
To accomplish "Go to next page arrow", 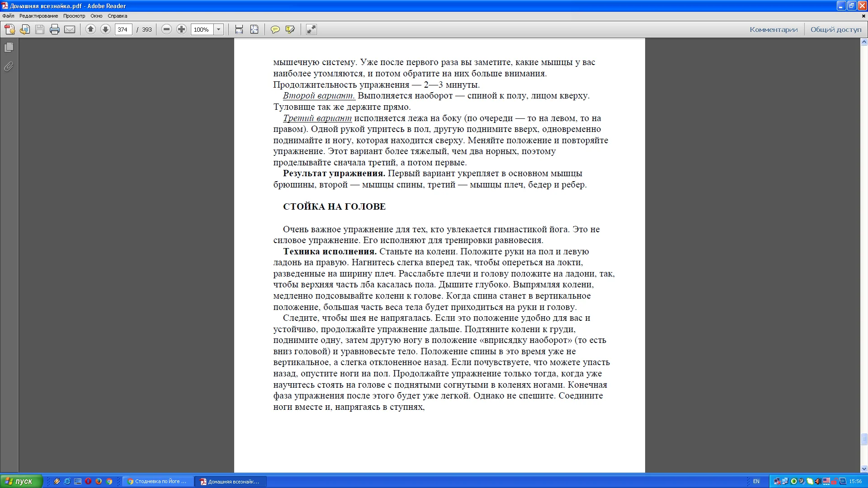I will click(x=105, y=29).
